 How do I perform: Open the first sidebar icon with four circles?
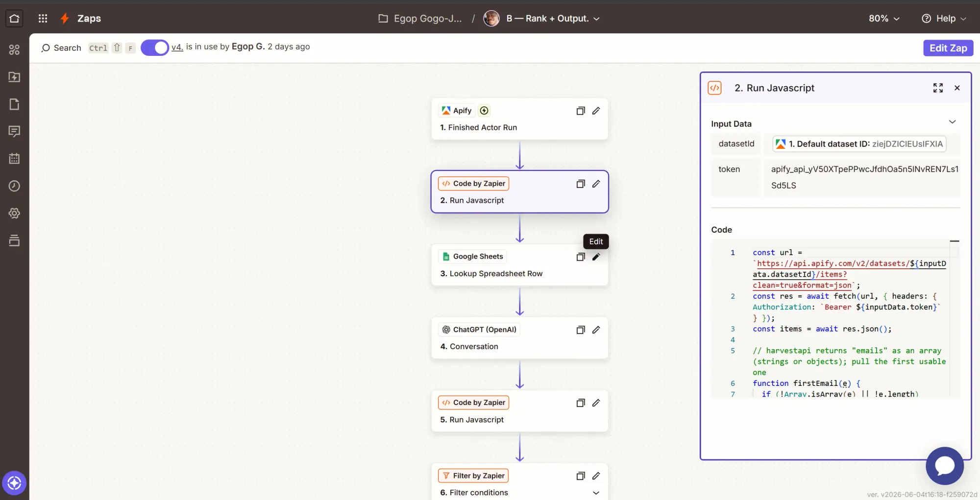pyautogui.click(x=14, y=49)
